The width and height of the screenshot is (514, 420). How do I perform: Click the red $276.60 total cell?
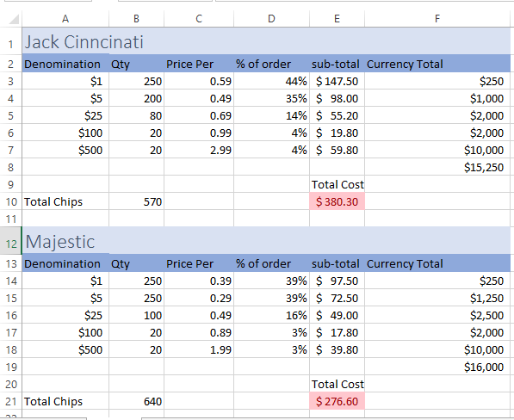337,401
